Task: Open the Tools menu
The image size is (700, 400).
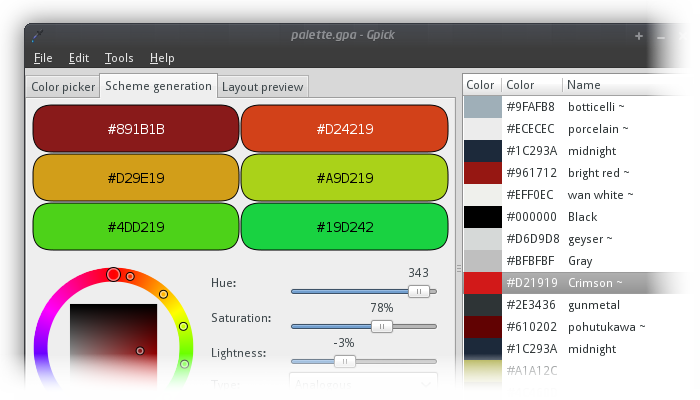Action: pos(119,58)
